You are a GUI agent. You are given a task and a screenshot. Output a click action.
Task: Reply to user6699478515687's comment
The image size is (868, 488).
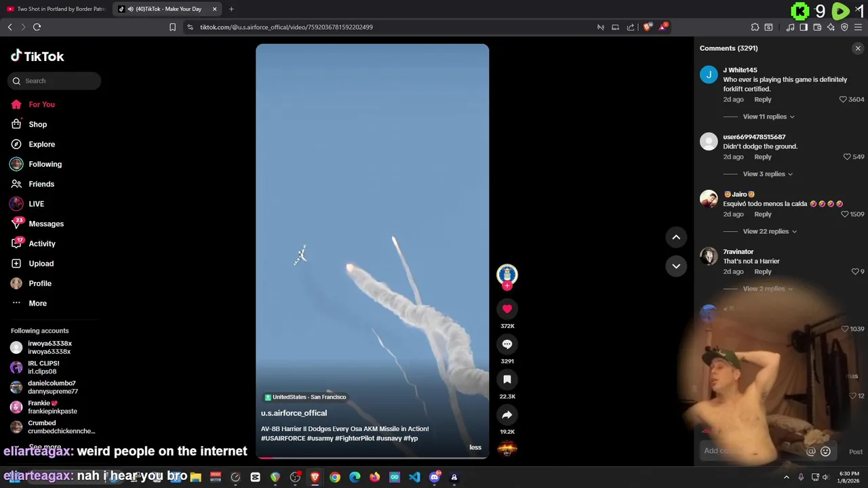tap(763, 157)
